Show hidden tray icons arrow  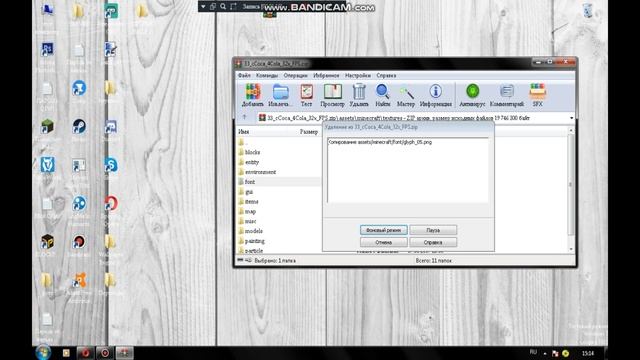point(545,353)
